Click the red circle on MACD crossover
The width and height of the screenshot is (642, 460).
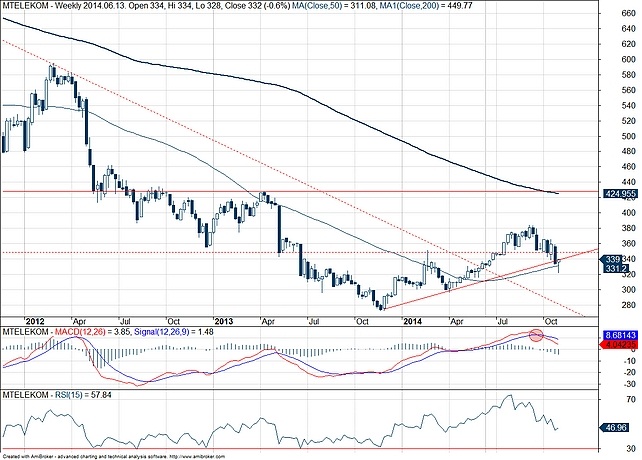(x=536, y=335)
